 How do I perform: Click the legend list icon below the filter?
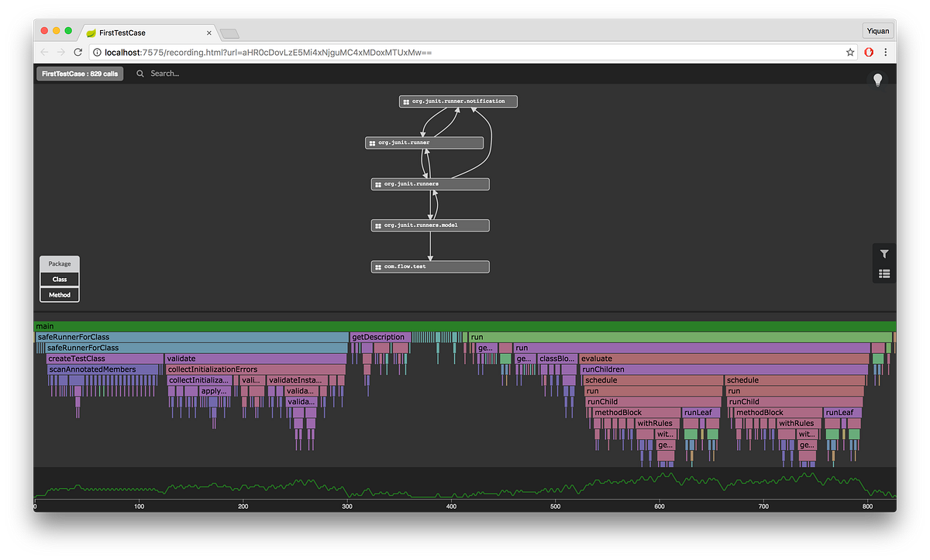tap(884, 273)
